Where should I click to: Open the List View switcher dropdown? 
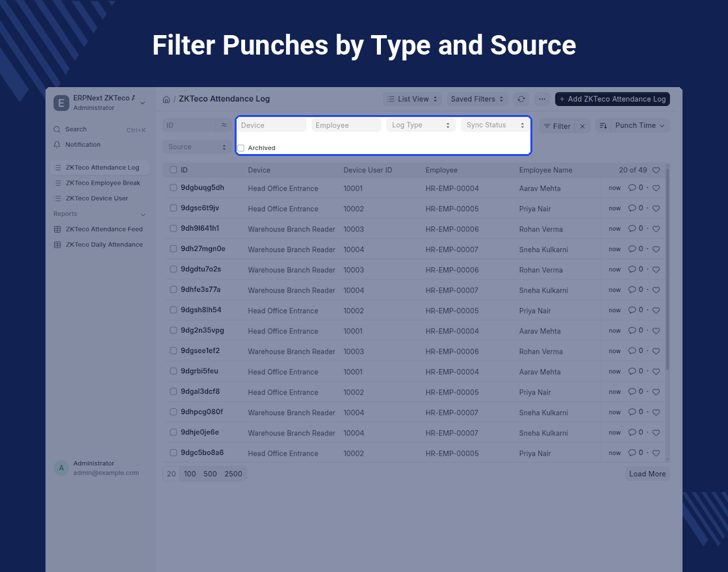coord(412,99)
